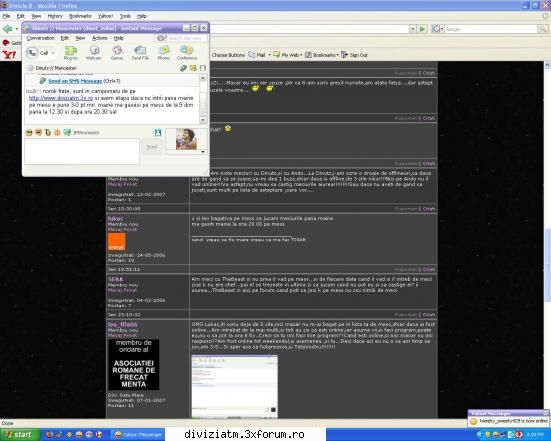Open Mail dropdown arrow on Yahoo toolbar
The image size is (551, 441).
click(270, 55)
